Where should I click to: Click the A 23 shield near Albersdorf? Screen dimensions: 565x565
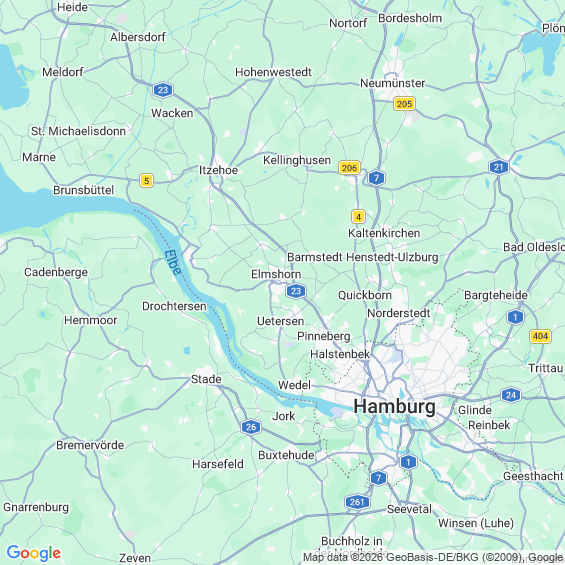(163, 90)
